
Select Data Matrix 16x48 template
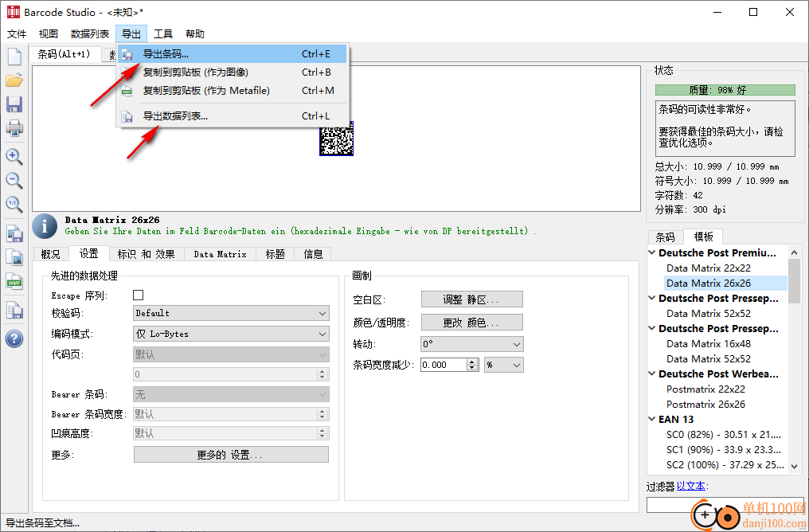709,344
